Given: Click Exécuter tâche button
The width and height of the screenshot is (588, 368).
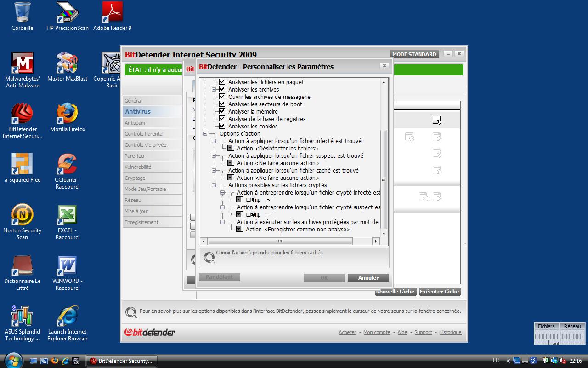Looking at the screenshot, I should pyautogui.click(x=440, y=292).
